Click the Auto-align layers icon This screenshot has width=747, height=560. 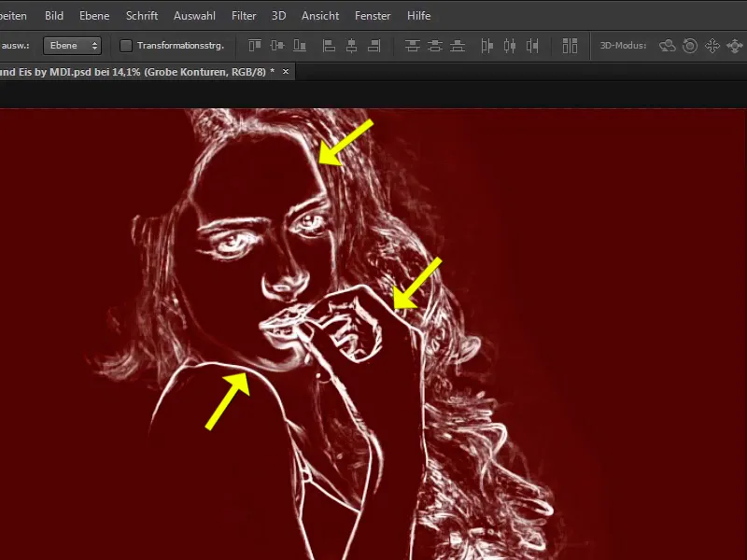click(570, 46)
